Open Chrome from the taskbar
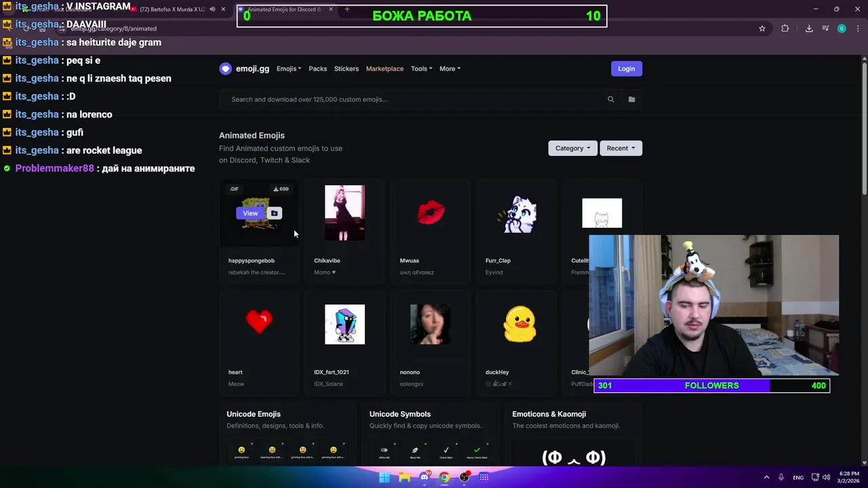 [444, 477]
